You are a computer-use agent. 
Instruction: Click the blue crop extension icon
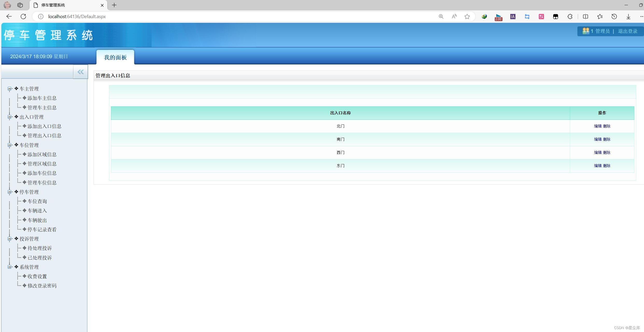coord(527,17)
